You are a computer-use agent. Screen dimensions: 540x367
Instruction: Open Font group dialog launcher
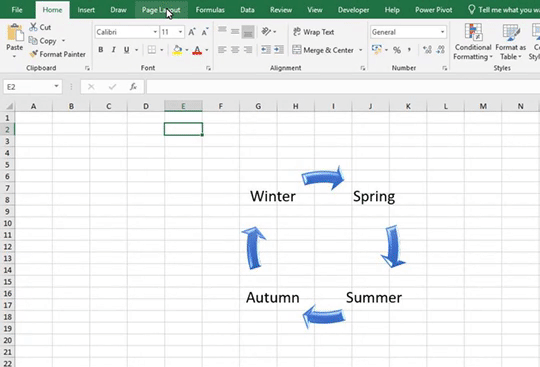[208, 68]
